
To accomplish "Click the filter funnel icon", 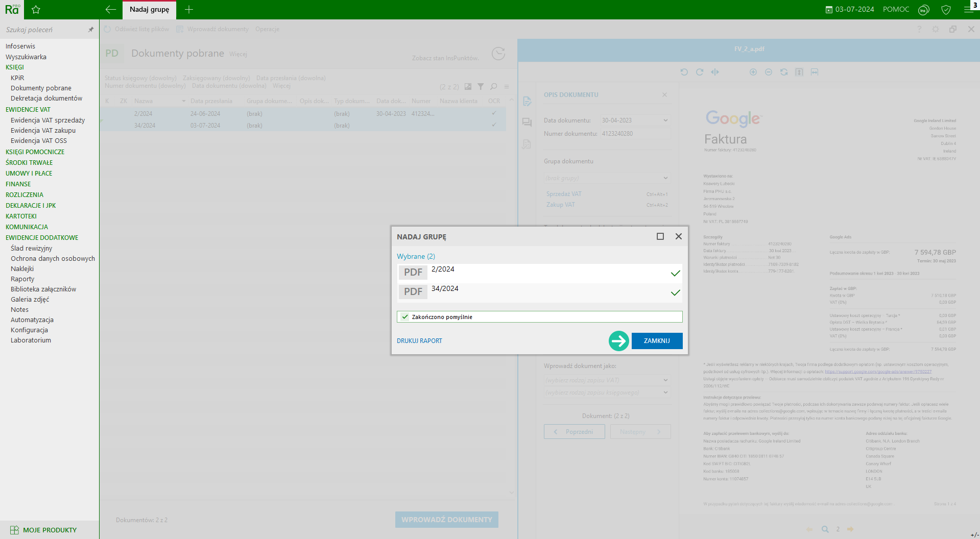I will pos(481,87).
